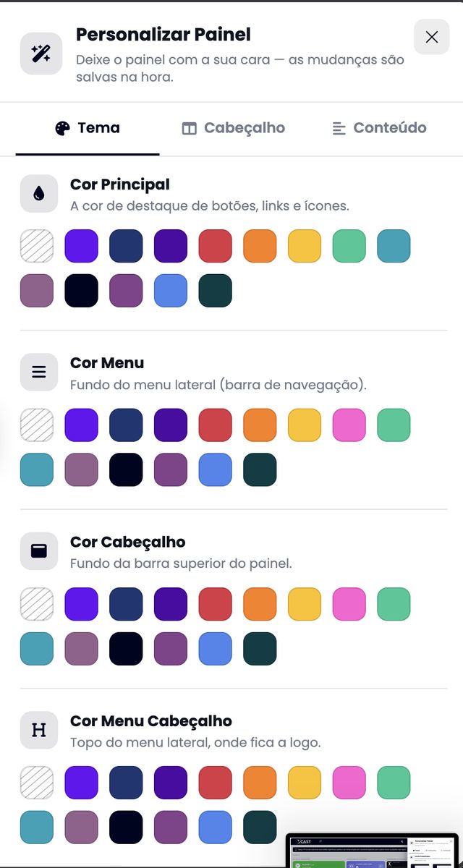Open the Conteúdo tab
The height and width of the screenshot is (868, 463).
point(379,128)
